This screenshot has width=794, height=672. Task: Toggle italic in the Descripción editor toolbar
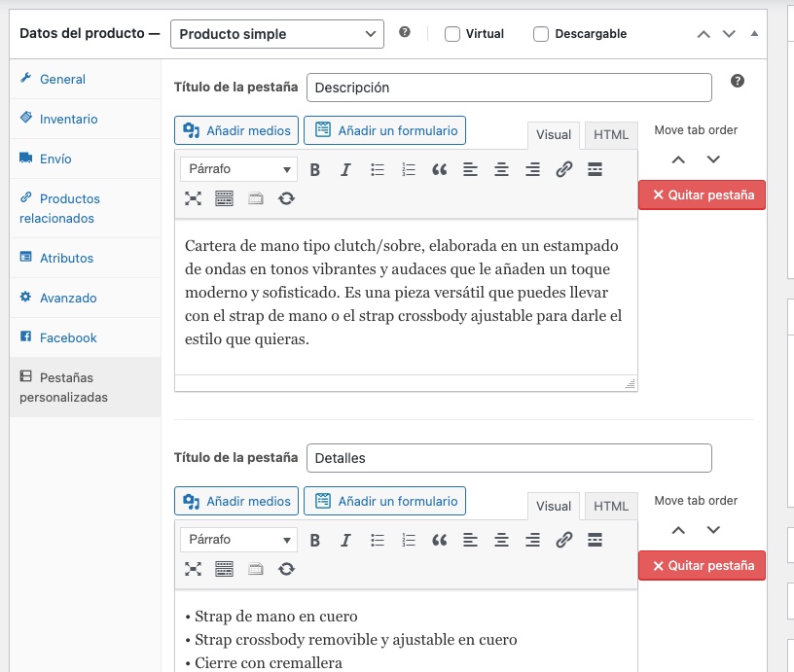[x=345, y=169]
